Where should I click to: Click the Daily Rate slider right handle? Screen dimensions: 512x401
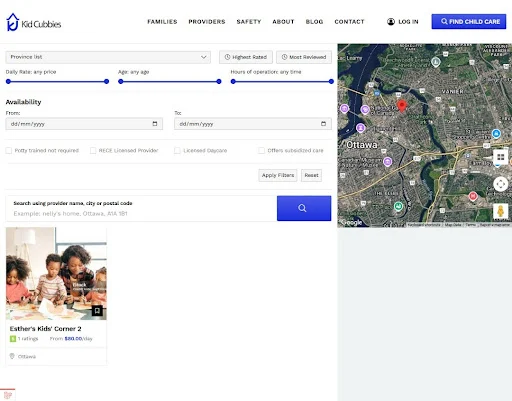tap(106, 81)
